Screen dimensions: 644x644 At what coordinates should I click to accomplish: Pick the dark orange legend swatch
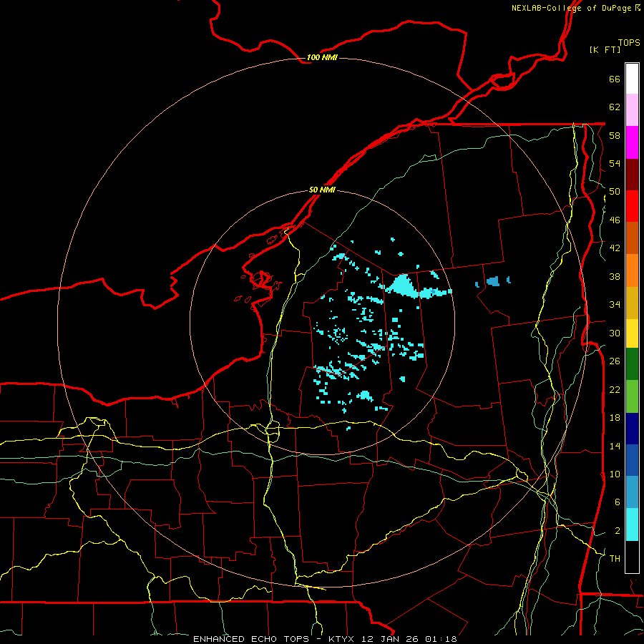pyautogui.click(x=632, y=238)
